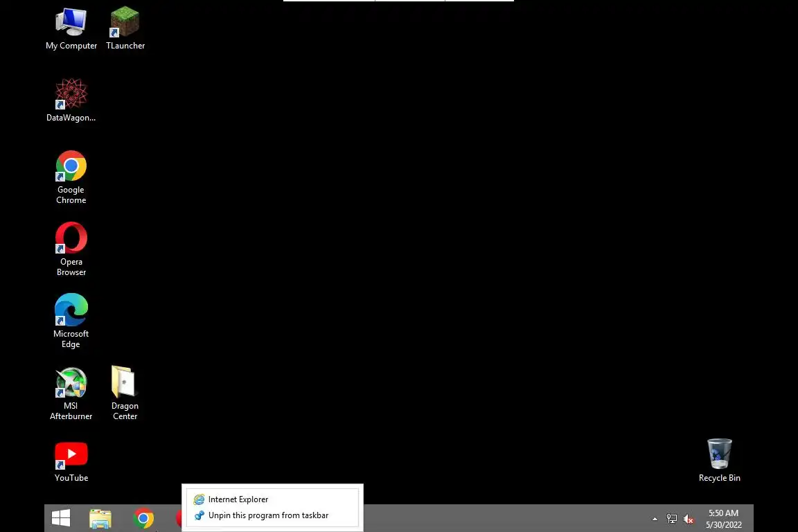The height and width of the screenshot is (532, 798).
Task: Open the My Computer desktop icon
Action: [x=71, y=29]
